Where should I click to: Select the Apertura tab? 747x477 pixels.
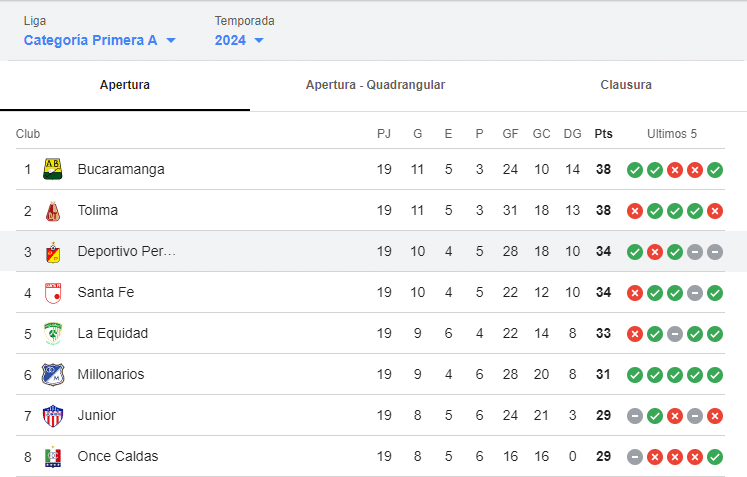tap(124, 85)
